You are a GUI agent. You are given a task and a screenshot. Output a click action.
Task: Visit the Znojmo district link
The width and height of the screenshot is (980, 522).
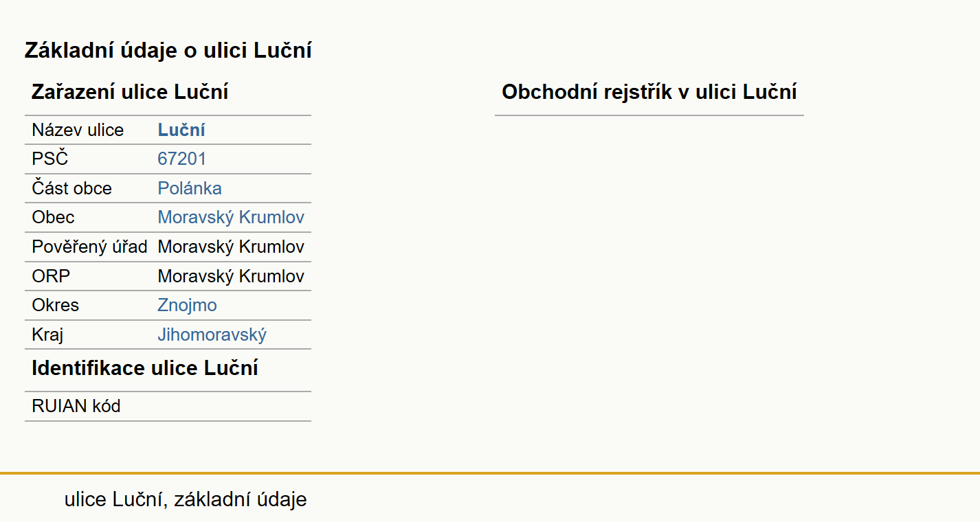[x=187, y=305]
